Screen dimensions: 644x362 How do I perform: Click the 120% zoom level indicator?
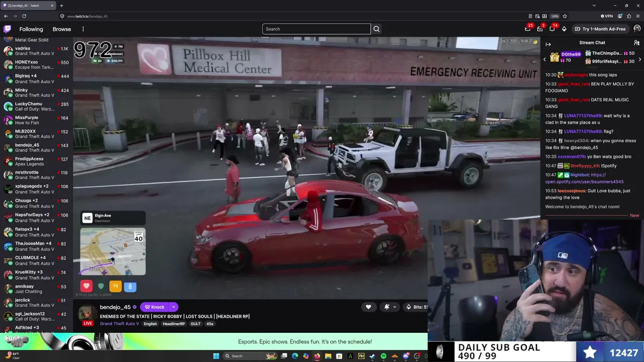click(x=554, y=16)
